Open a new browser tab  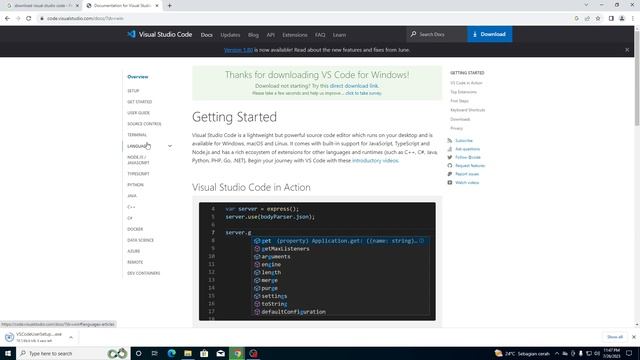point(169,6)
